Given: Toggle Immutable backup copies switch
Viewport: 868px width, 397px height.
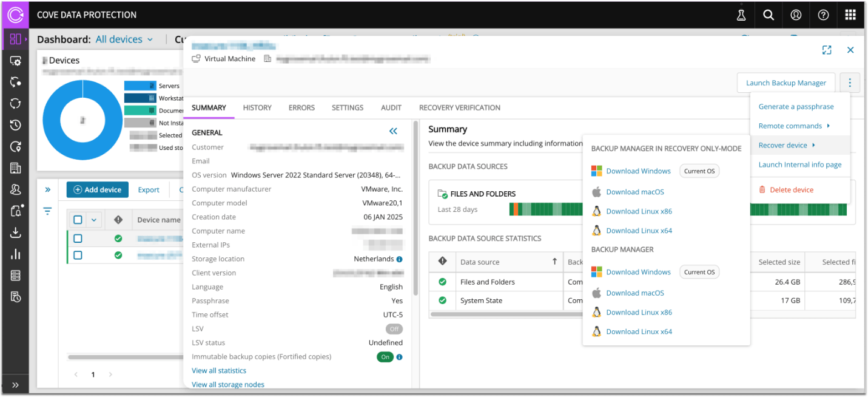Looking at the screenshot, I should click(x=385, y=357).
